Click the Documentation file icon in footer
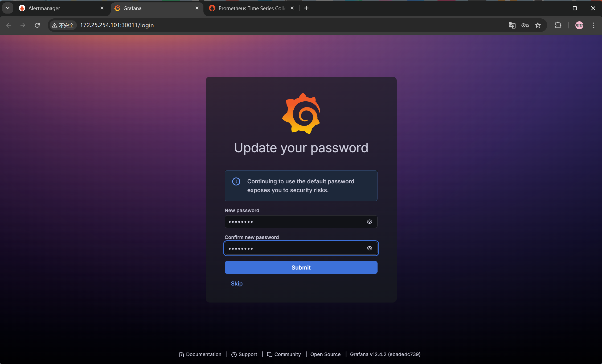This screenshot has width=602, height=364. [181, 355]
